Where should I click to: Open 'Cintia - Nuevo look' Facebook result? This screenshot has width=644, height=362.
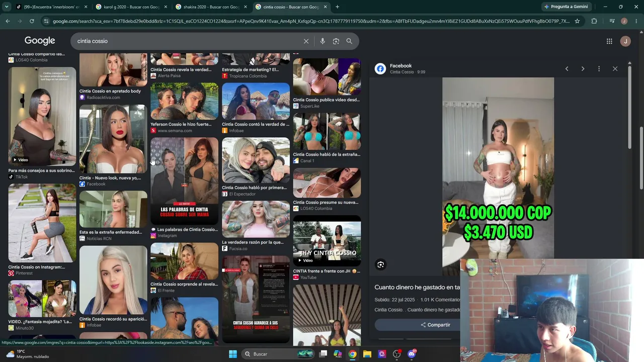113,139
